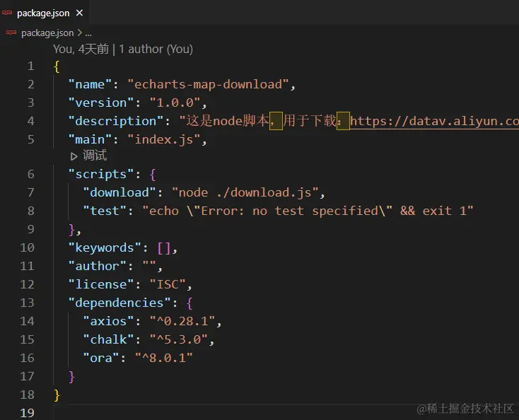Click the closing yellow brace on line 18
519x420 pixels.
57,395
